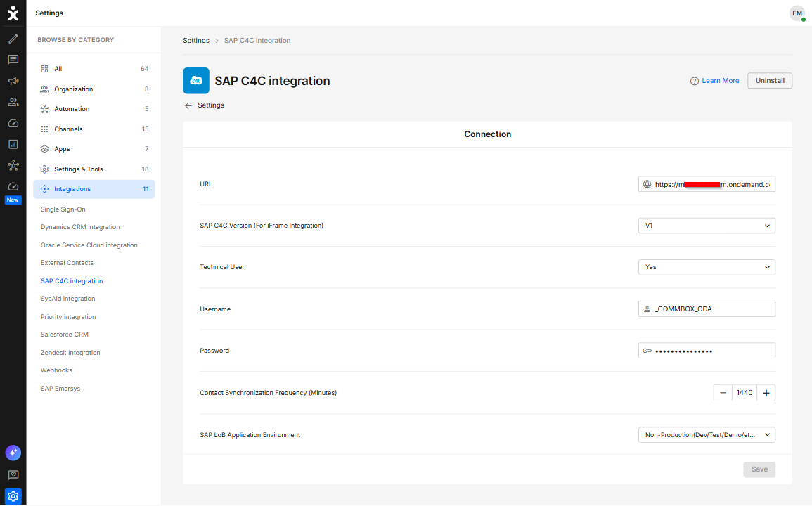
Task: Select the Settings & Tools category
Action: (94, 169)
